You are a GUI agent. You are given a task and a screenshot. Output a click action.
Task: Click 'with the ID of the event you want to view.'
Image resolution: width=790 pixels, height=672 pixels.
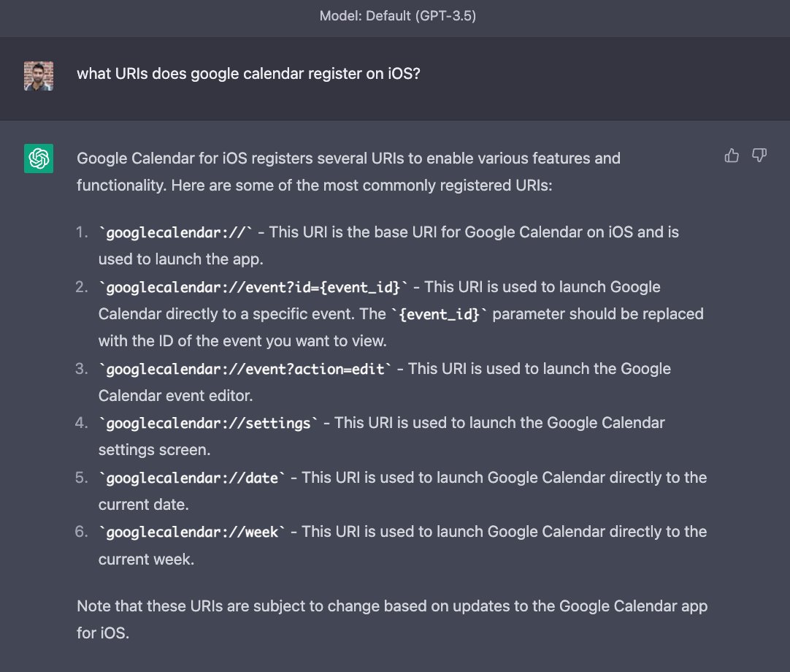coord(242,341)
